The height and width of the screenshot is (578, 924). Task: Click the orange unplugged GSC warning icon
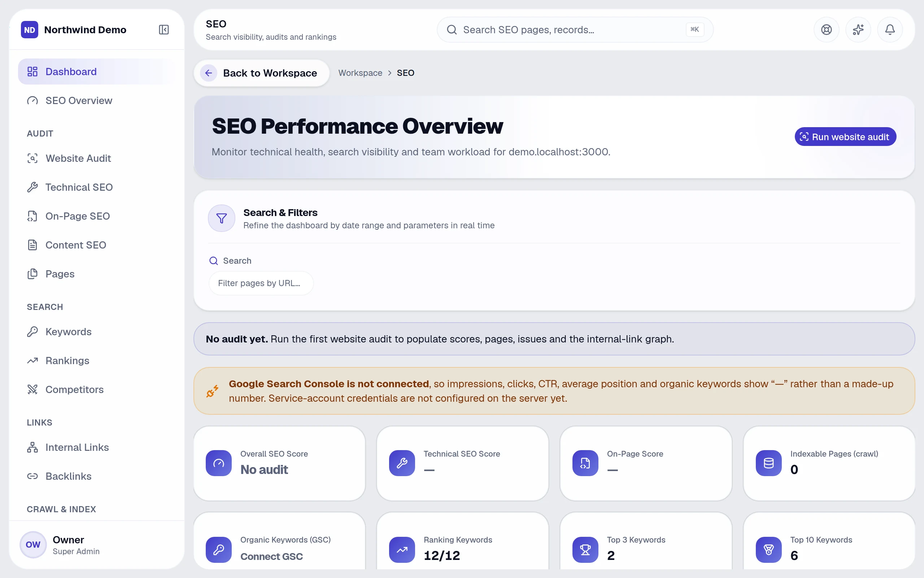pyautogui.click(x=212, y=391)
